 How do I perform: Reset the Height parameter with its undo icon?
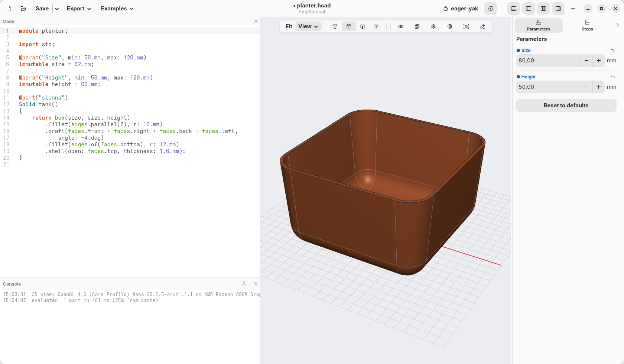click(613, 77)
